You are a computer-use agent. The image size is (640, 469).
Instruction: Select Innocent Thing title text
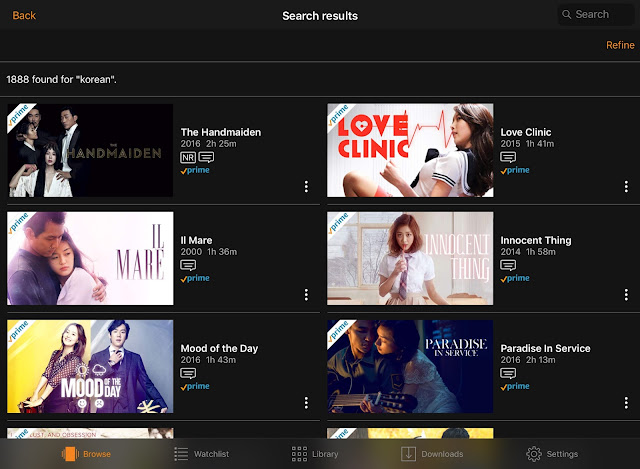pos(536,240)
